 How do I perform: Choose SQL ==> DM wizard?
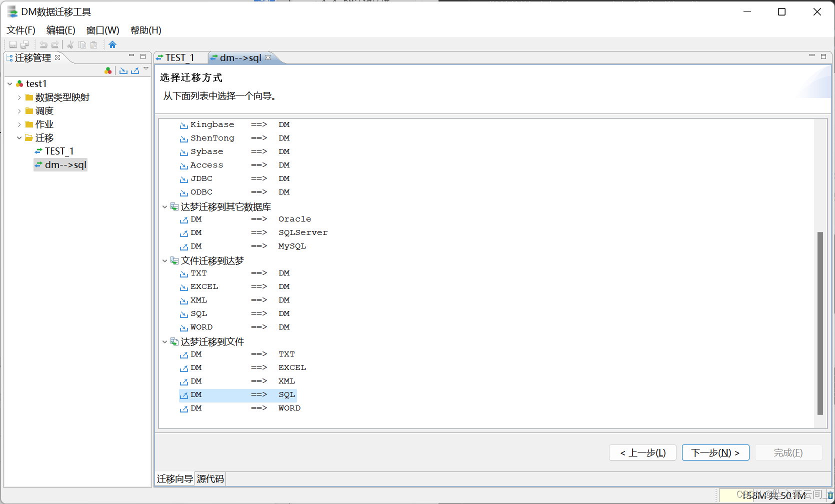coord(234,313)
